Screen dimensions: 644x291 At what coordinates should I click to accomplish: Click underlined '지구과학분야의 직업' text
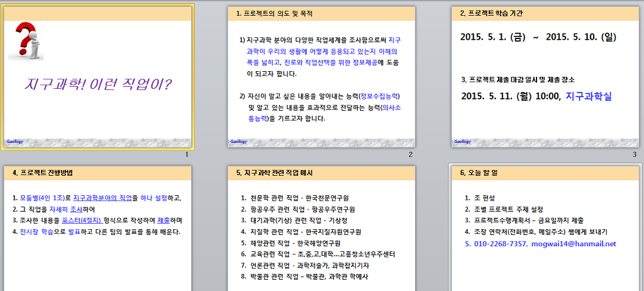click(103, 198)
